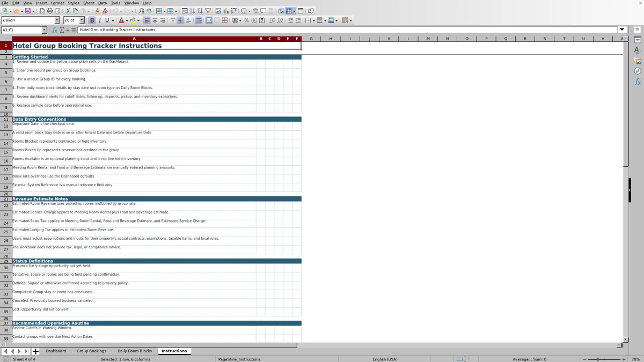
Task: Open Sidebar Properties icon
Action: point(638,40)
